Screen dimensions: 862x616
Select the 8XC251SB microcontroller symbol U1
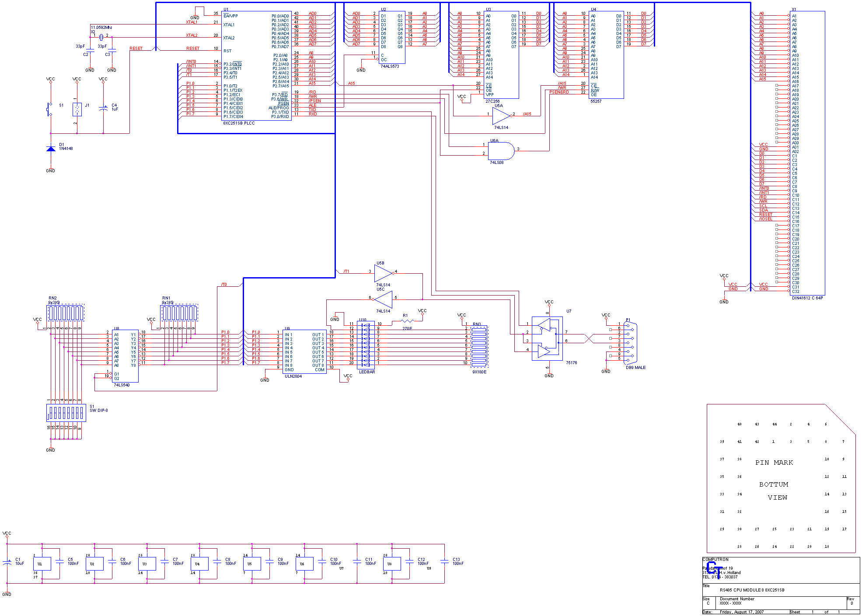tap(256, 66)
